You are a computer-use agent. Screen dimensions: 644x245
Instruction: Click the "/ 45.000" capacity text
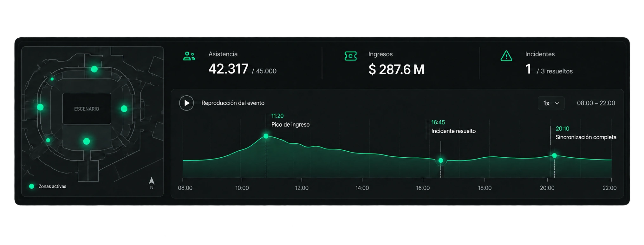[264, 71]
